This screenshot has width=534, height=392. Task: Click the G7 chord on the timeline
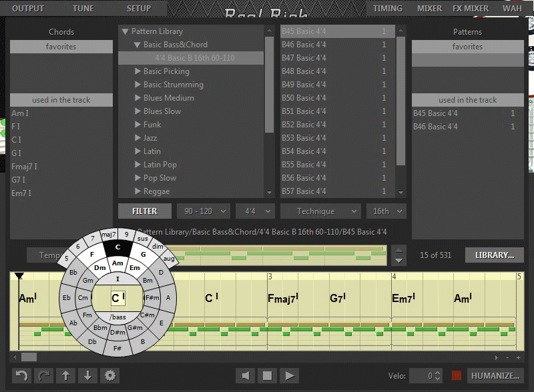click(x=338, y=299)
